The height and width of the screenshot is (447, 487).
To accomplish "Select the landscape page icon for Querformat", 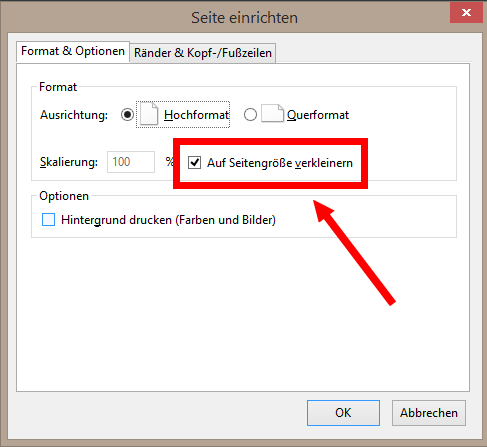I will pos(272,114).
